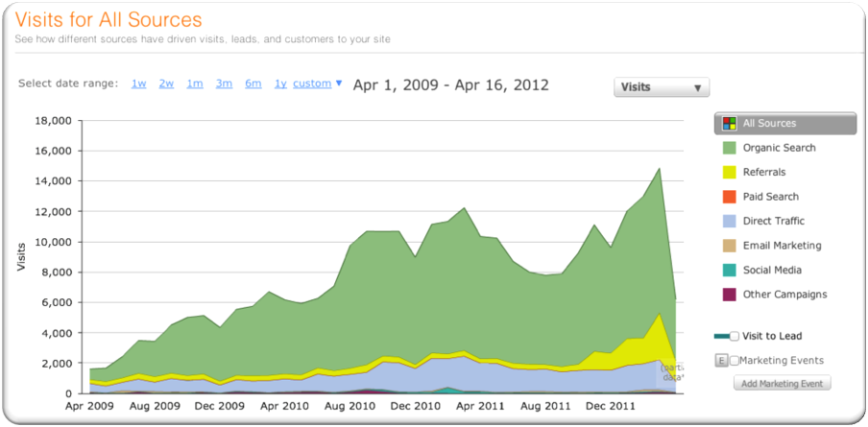Click the orange Paid Search legend icon

[x=729, y=197]
